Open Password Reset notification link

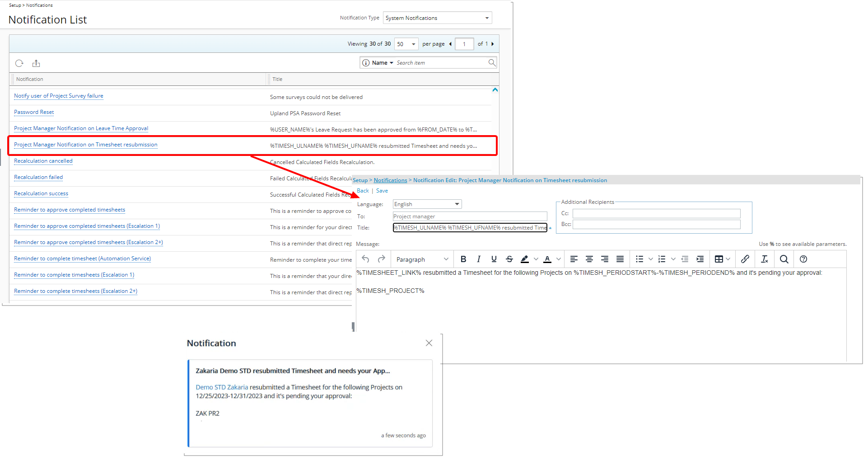[34, 112]
